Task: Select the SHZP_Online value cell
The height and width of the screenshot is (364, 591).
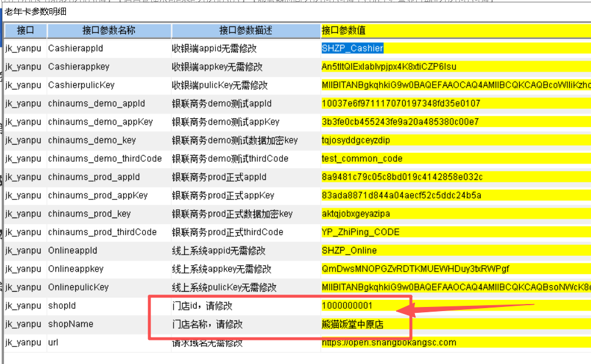Action: point(349,251)
